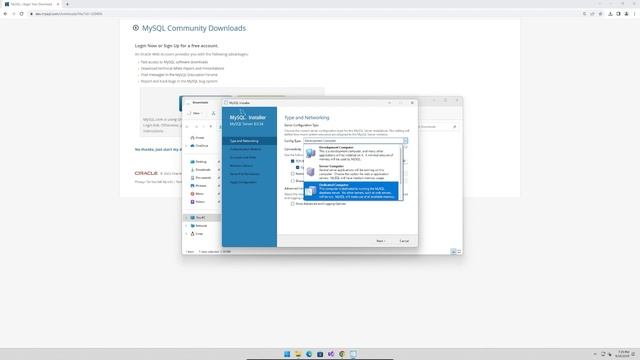Click Cancel in MySQL Installer
640x360 pixels.
click(x=404, y=241)
